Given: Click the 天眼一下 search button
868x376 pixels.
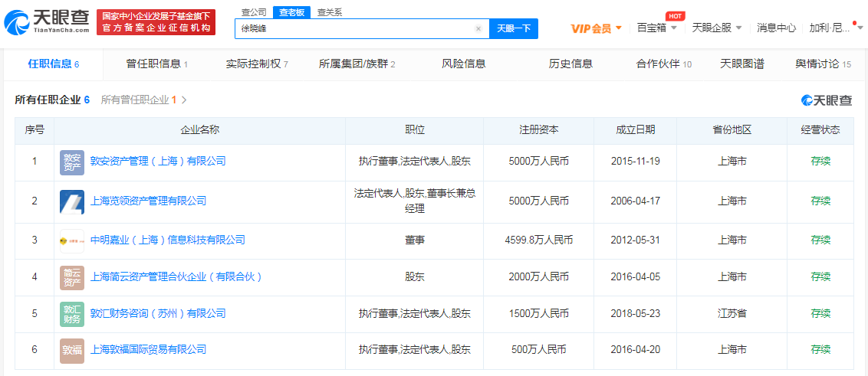Looking at the screenshot, I should coord(514,29).
